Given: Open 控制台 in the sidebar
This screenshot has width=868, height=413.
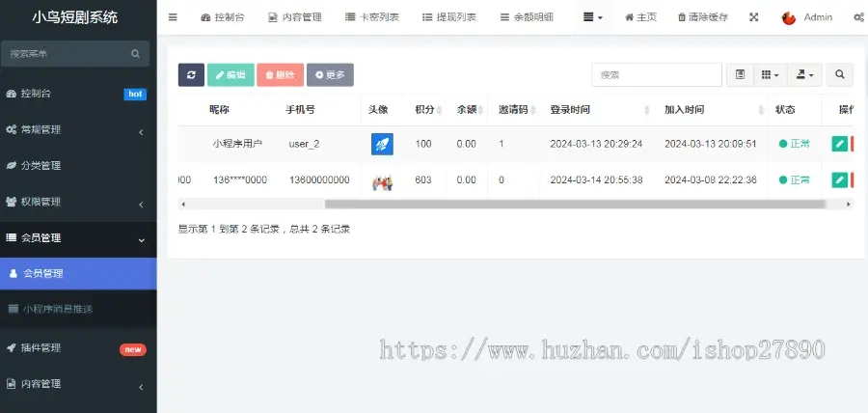Looking at the screenshot, I should pos(78,94).
